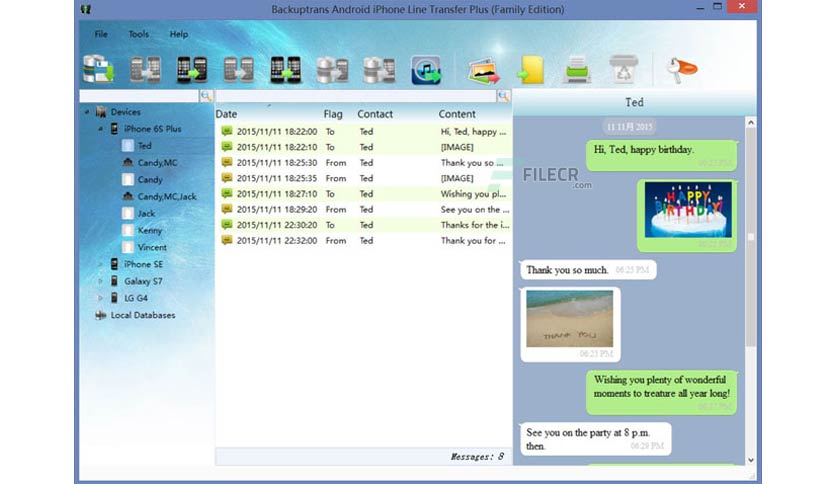Screen dimensions: 836x484
Task: Select the Candy,MC,Jack group chat
Action: pyautogui.click(x=167, y=197)
